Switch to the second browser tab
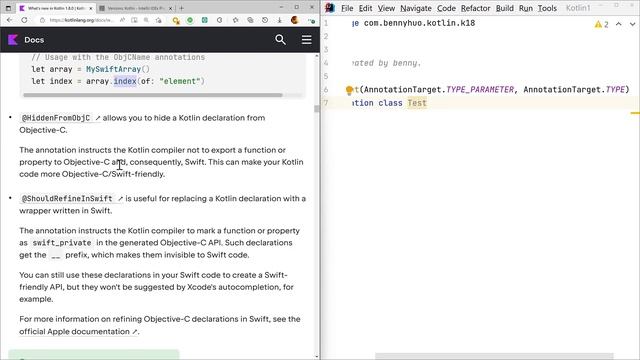 (x=135, y=8)
